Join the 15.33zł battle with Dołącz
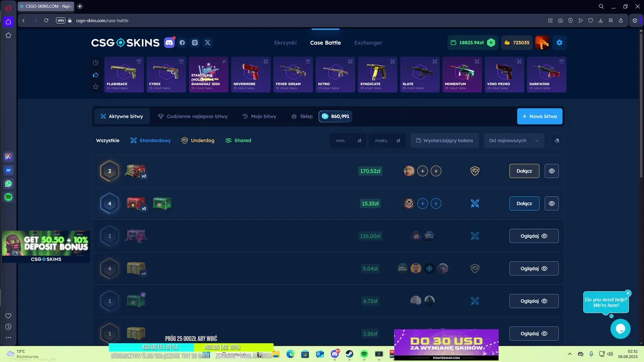644x362 pixels. [x=524, y=204]
